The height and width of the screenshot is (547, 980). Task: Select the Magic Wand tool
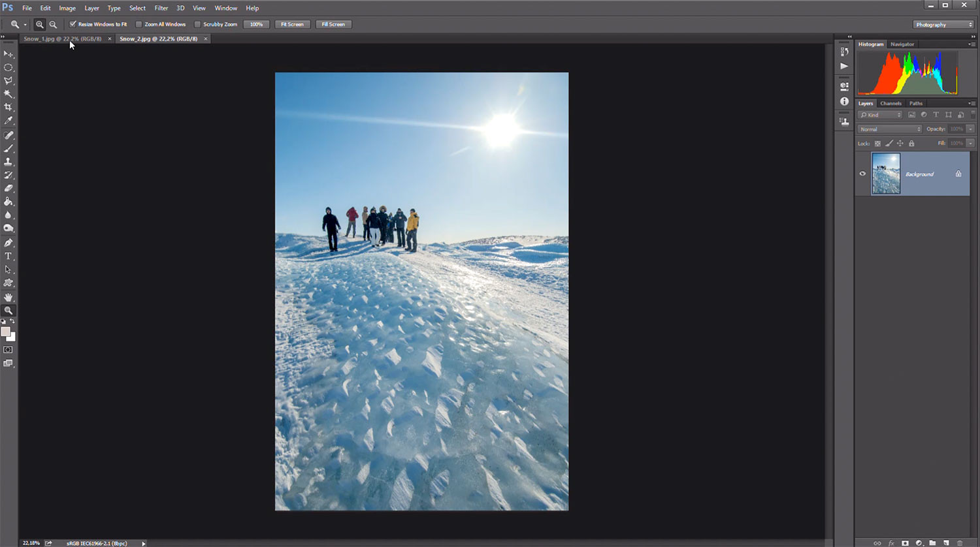[x=8, y=94]
